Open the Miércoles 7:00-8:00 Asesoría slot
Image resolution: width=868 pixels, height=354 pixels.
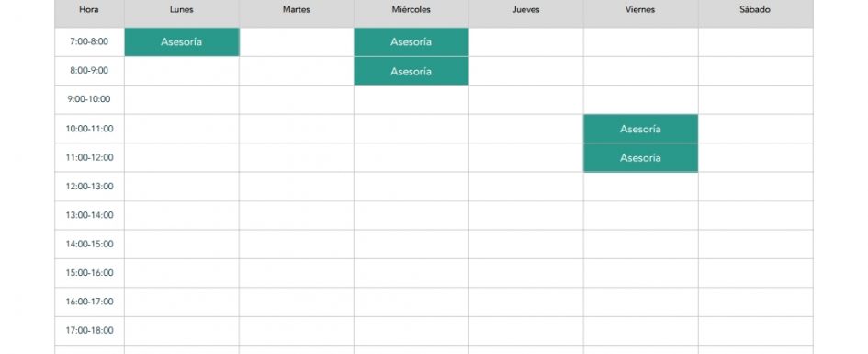411,42
